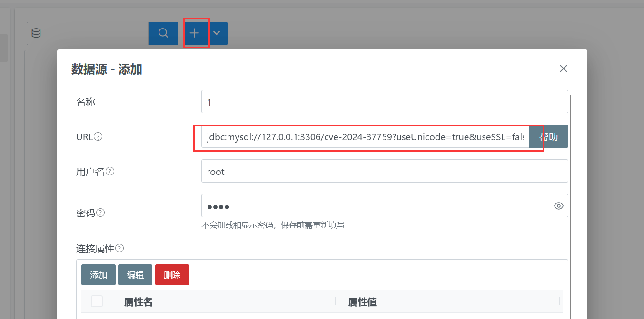Image resolution: width=644 pixels, height=319 pixels.
Task: Click the 添加 button under 连接属性
Action: [x=99, y=275]
